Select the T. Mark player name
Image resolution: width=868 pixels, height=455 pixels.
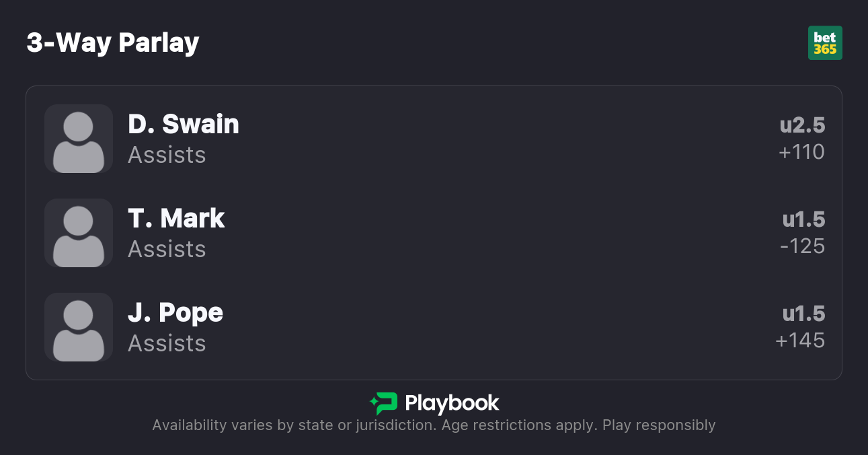point(176,218)
